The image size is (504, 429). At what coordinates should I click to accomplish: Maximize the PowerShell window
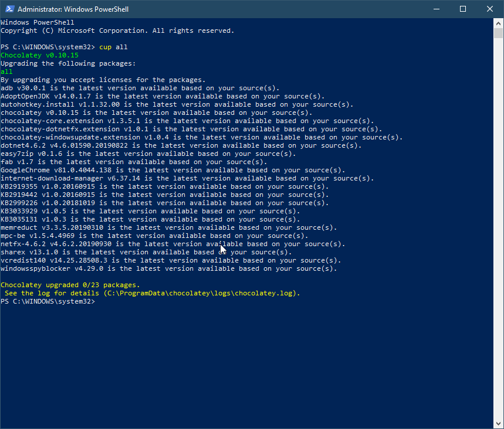pos(463,9)
